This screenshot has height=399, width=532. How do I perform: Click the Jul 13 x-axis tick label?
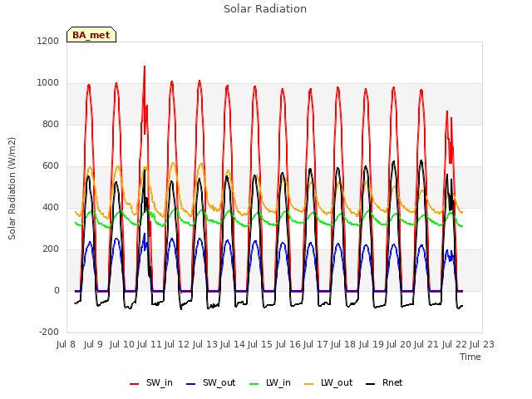coord(204,344)
